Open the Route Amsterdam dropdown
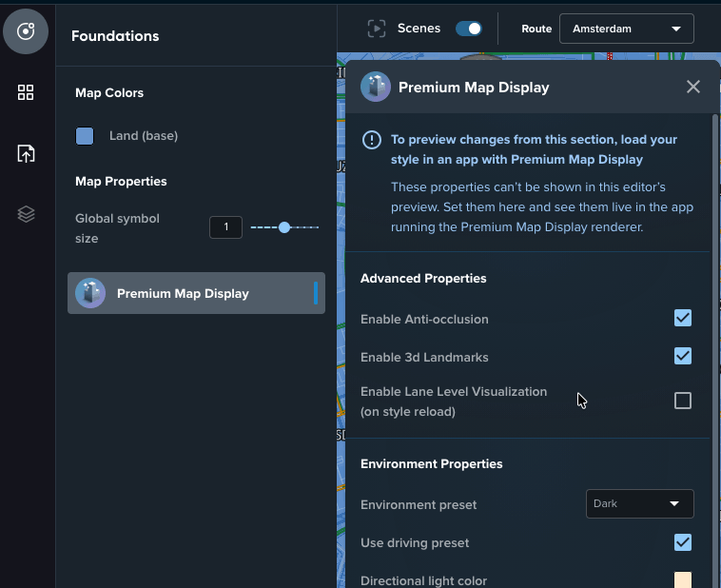The image size is (721, 588). pyautogui.click(x=626, y=29)
